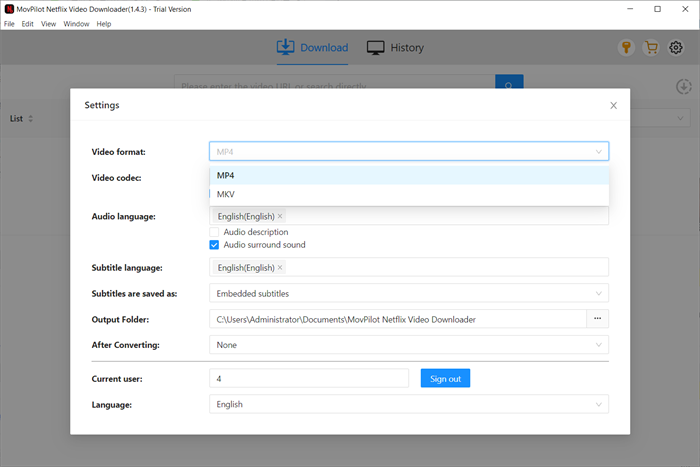Open the download queue circle icon
This screenshot has height=467, width=700.
(683, 87)
